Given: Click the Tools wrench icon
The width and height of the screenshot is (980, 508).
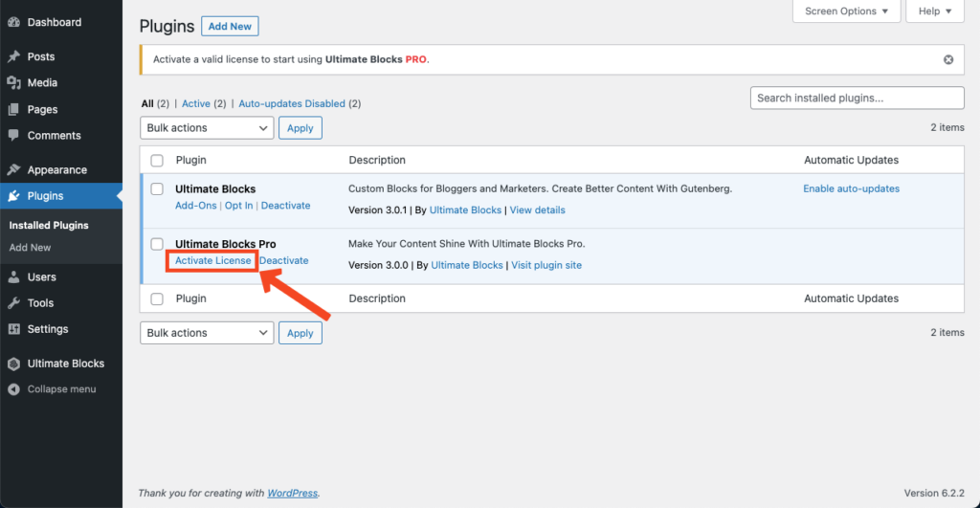Looking at the screenshot, I should [13, 303].
